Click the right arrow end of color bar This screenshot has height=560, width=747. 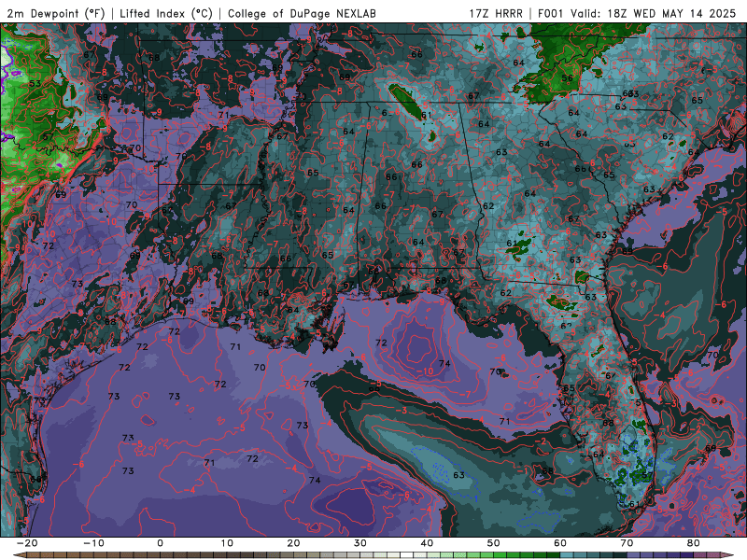[x=729, y=555]
